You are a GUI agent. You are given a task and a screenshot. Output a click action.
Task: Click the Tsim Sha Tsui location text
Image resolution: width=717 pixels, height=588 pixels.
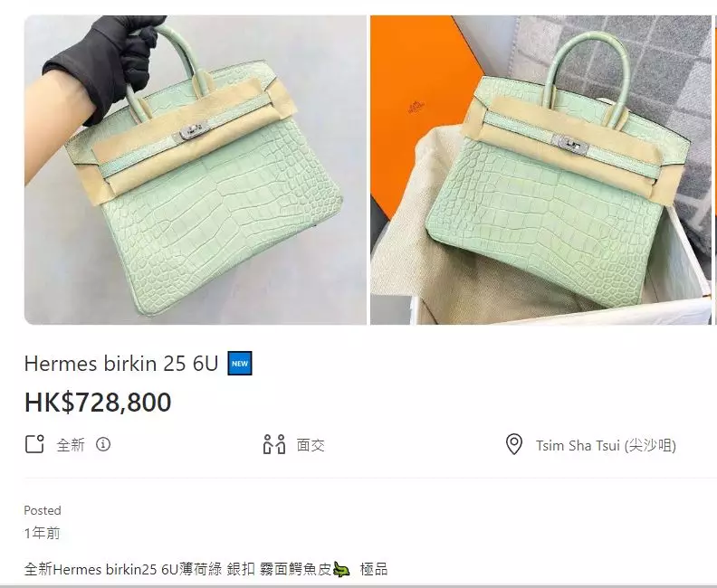606,445
